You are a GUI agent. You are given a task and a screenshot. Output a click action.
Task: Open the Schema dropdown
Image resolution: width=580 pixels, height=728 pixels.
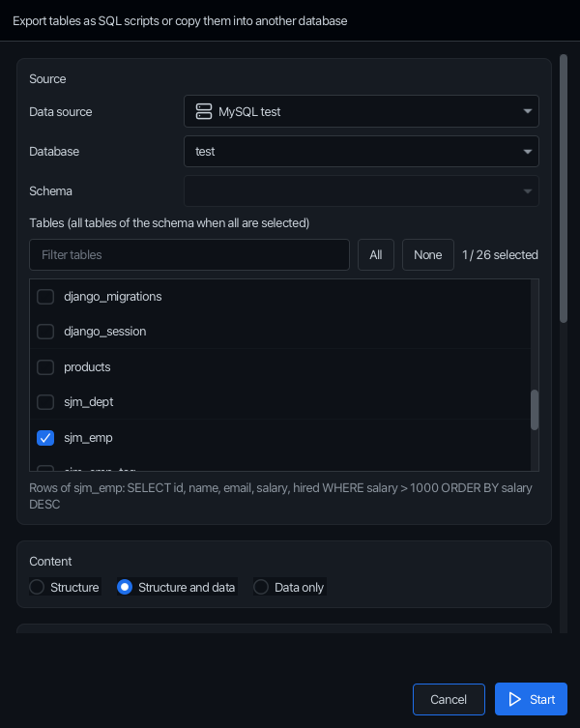pyautogui.click(x=362, y=190)
